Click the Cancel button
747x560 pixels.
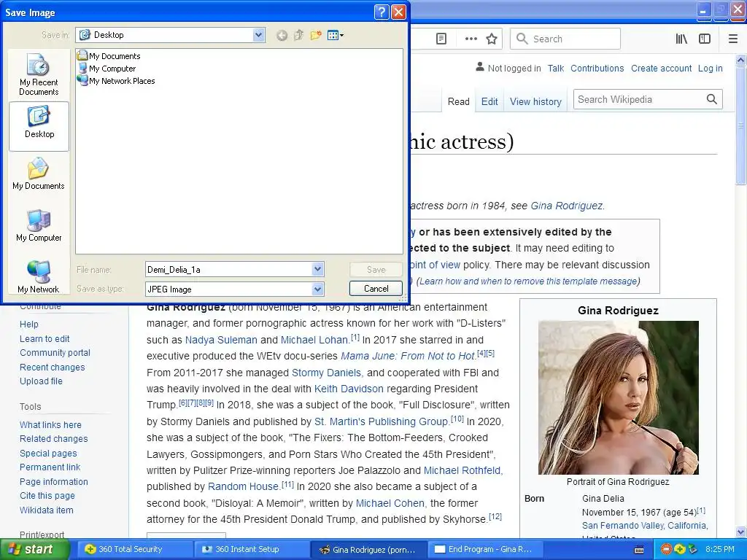click(x=376, y=289)
